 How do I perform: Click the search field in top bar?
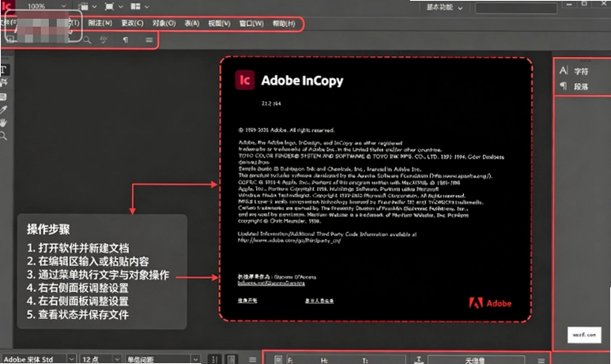point(516,8)
